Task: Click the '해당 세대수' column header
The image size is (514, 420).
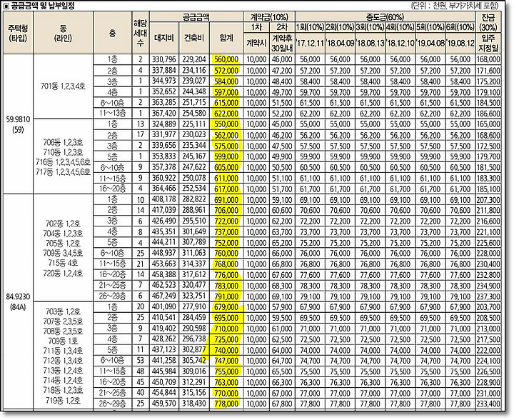Action: click(x=141, y=33)
